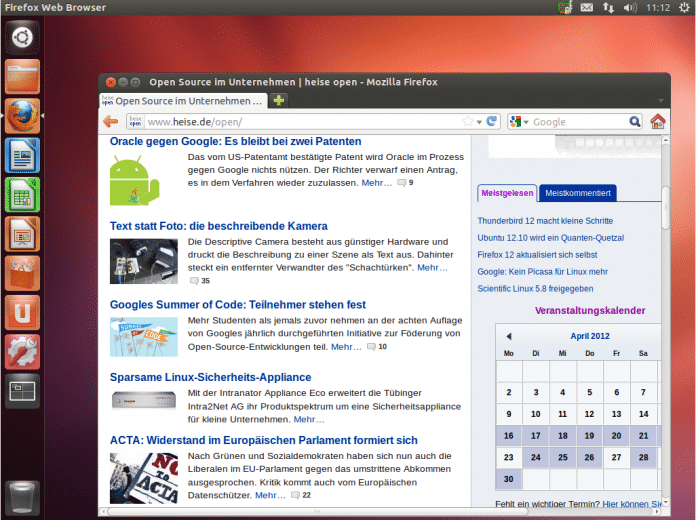
Task: Open the Trash in the launcher
Action: [x=22, y=497]
